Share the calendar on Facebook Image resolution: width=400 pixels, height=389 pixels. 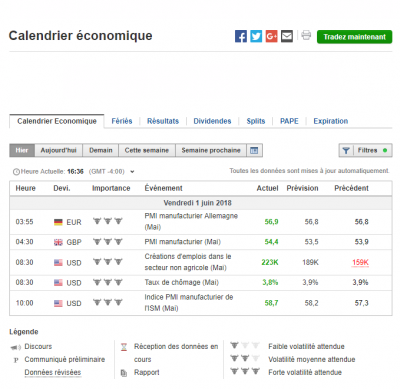241,36
